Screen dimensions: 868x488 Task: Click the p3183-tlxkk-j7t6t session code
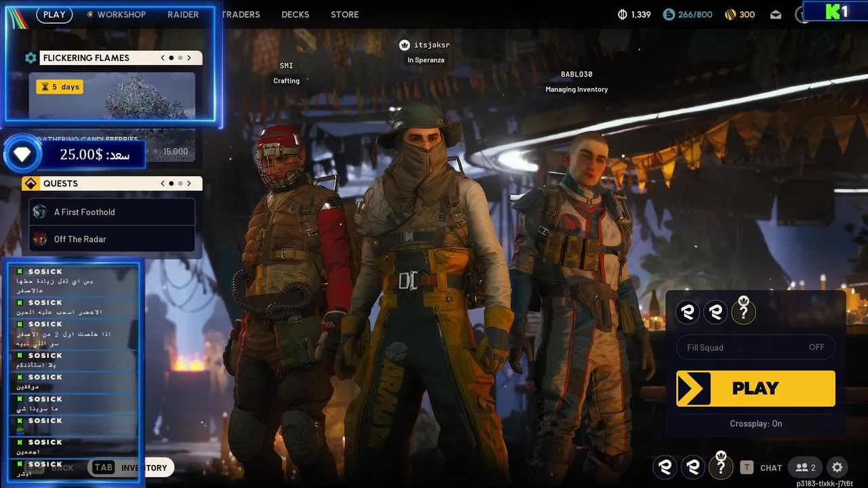click(825, 483)
